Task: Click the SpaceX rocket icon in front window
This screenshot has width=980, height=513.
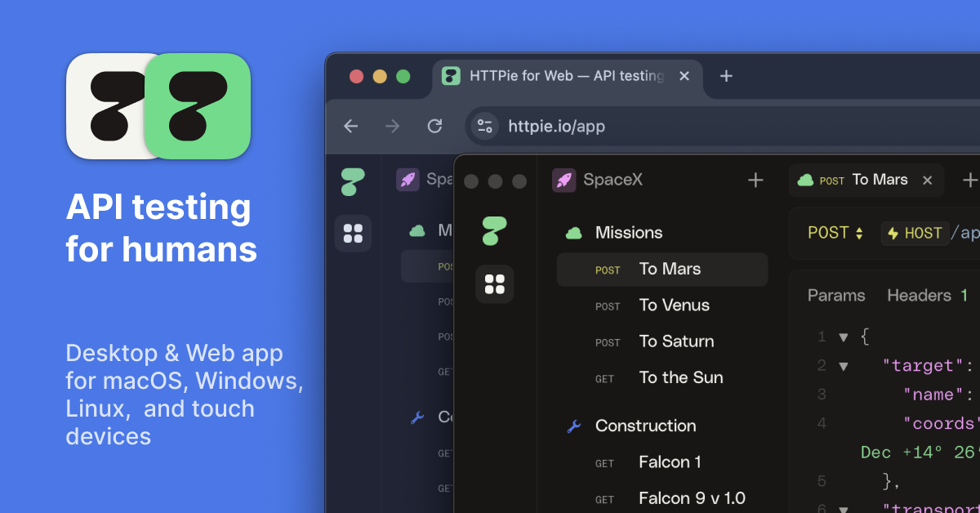Action: click(x=564, y=180)
